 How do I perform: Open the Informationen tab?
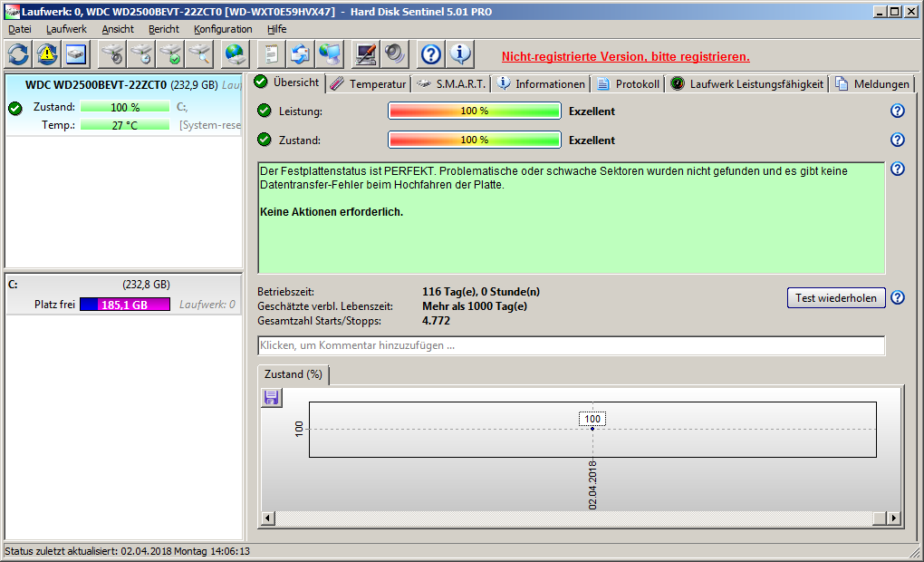(541, 83)
